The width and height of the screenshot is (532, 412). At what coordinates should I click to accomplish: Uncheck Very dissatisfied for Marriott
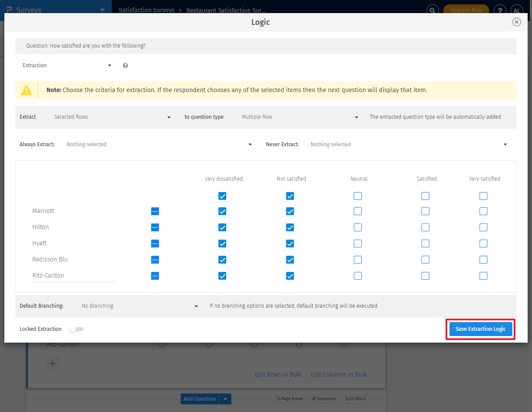coord(222,211)
